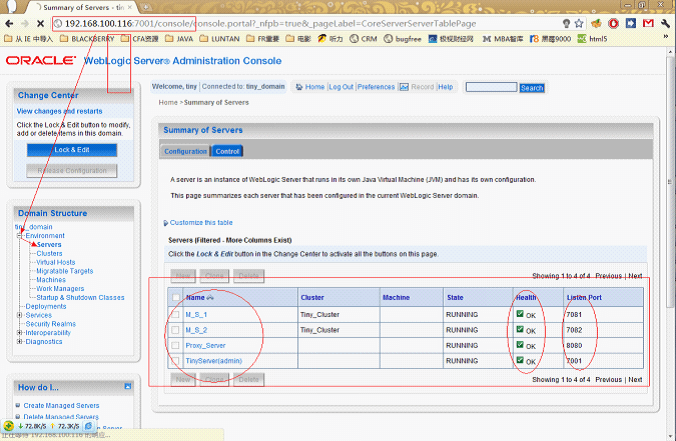Collapse the Environment tree node
Screen dimensions: 676x441
(19, 236)
